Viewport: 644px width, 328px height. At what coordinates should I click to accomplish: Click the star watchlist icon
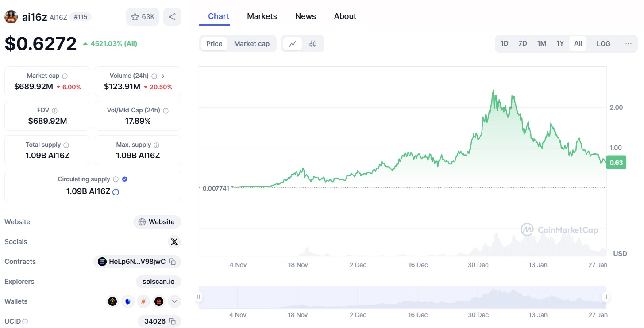coord(135,17)
